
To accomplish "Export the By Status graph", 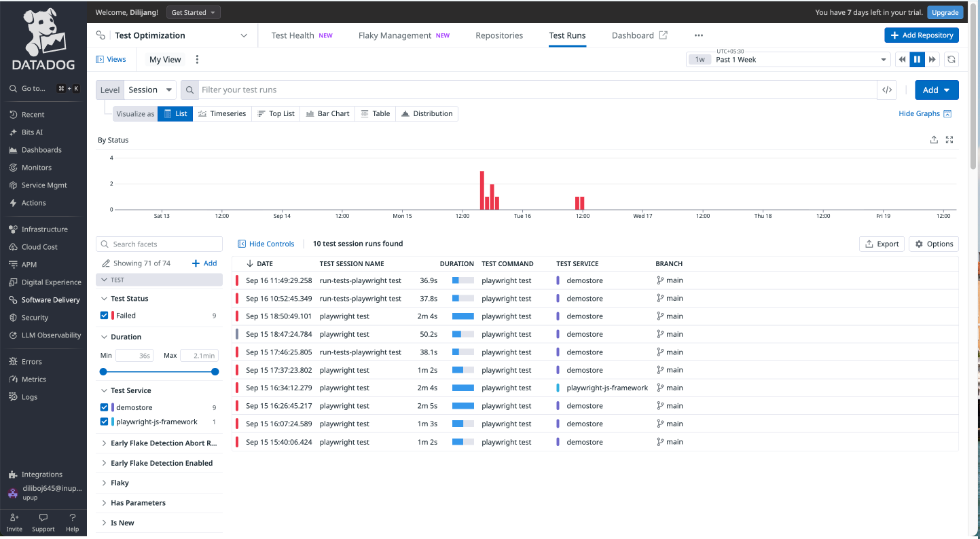I will pyautogui.click(x=934, y=139).
